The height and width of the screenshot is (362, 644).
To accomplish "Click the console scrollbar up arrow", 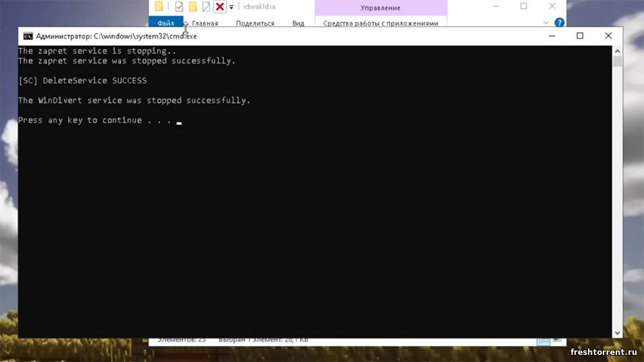I will click(618, 51).
